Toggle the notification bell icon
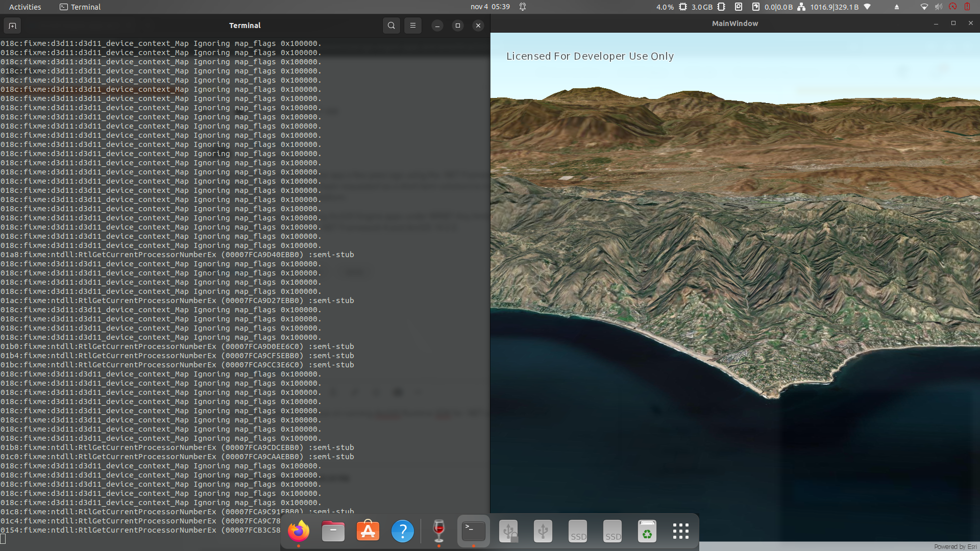Image resolution: width=980 pixels, height=551 pixels. click(523, 7)
